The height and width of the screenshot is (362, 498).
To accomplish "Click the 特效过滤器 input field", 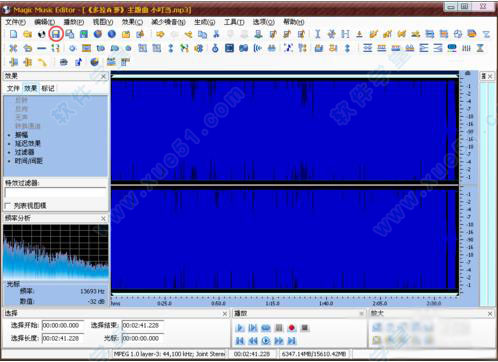I will tap(56, 193).
